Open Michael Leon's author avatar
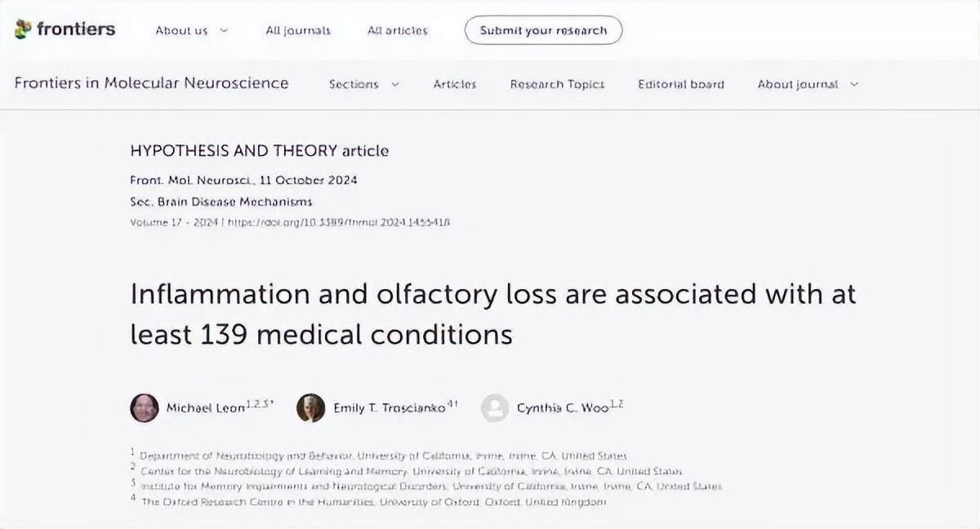Screen dimensions: 980x529 click(145, 407)
